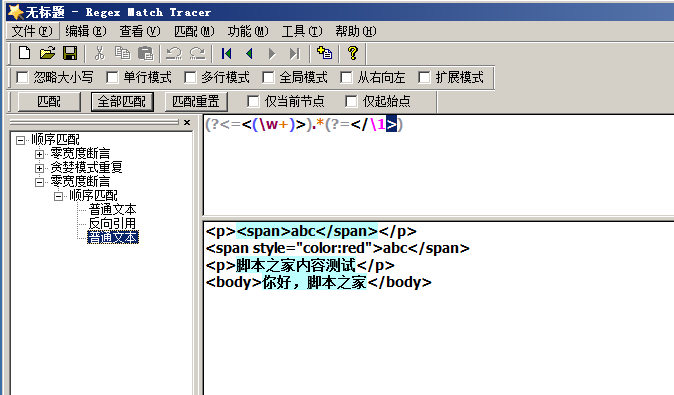Enable 扩展模式 checkbox
Viewport: 674px width, 395px height.
pos(424,77)
